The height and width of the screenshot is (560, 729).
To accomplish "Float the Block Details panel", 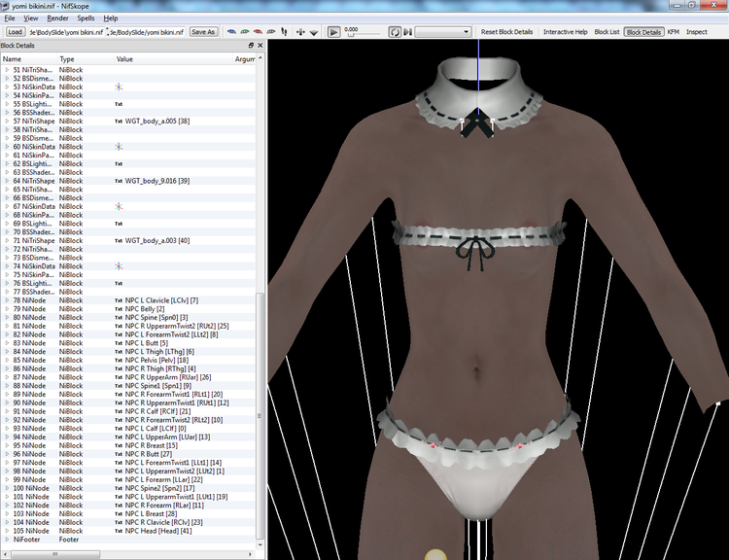I will [251, 45].
